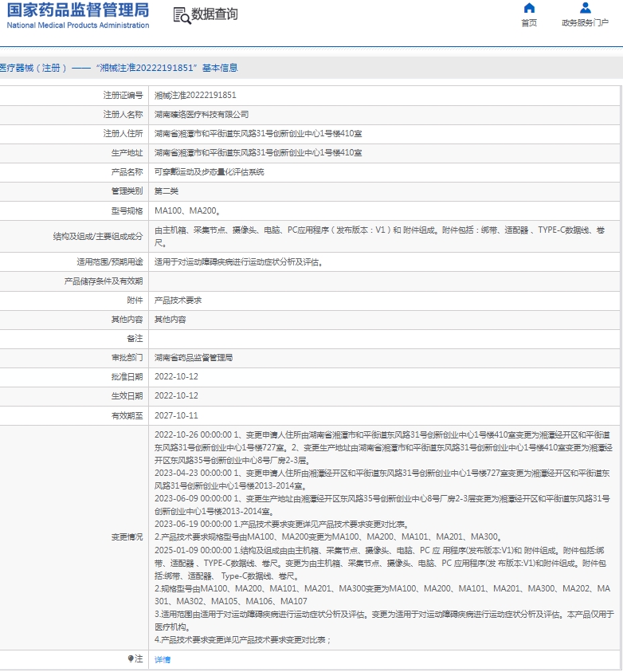The image size is (623, 672).
Task: Click the 适用范围 intended use description
Action: (x=238, y=261)
